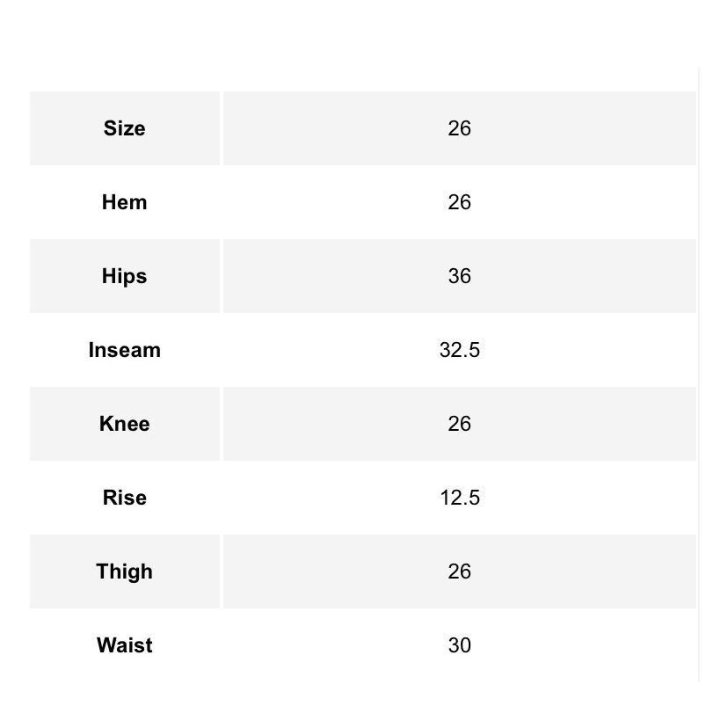
Task: Select the Inseam value 32.5
Action: click(460, 350)
